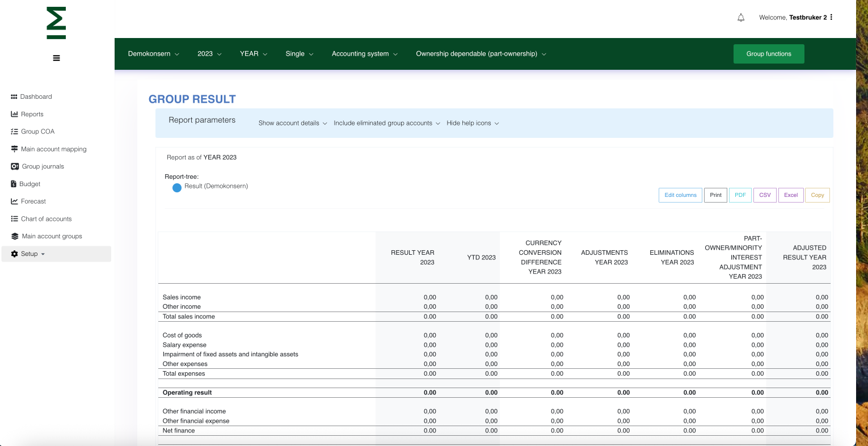Go to Forecast in the sidebar
Screen dimensions: 868x446
pos(33,201)
